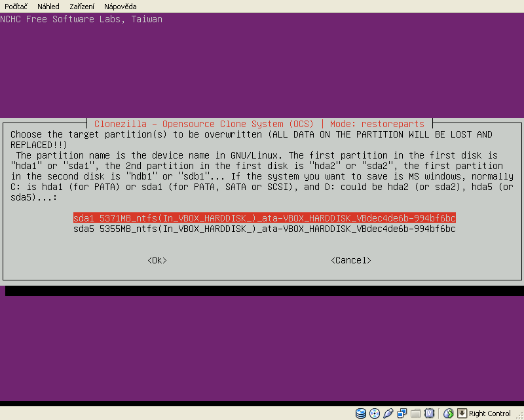Click the mouse integration globe icon
This screenshot has height=420, width=524.
[x=449, y=413]
